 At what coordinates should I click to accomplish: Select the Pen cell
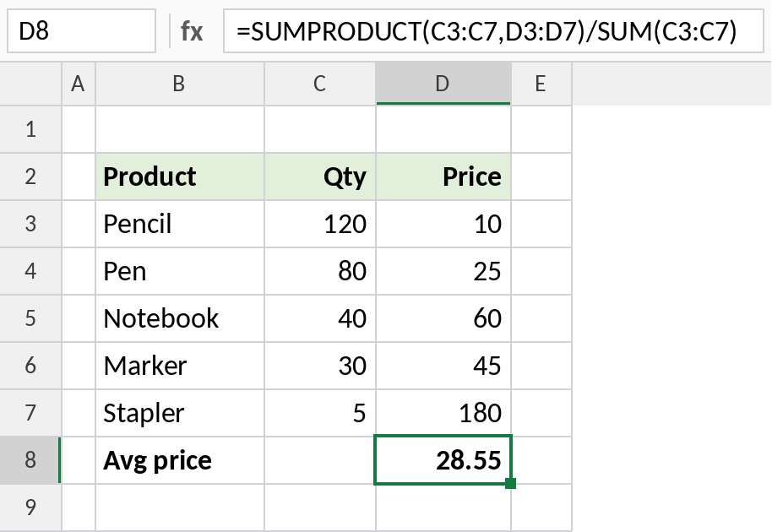click(x=180, y=271)
